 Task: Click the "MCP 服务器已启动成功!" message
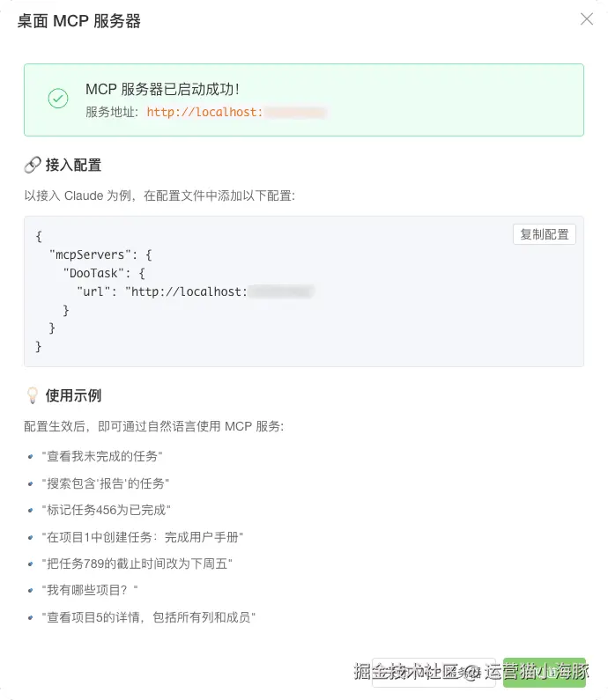(162, 89)
